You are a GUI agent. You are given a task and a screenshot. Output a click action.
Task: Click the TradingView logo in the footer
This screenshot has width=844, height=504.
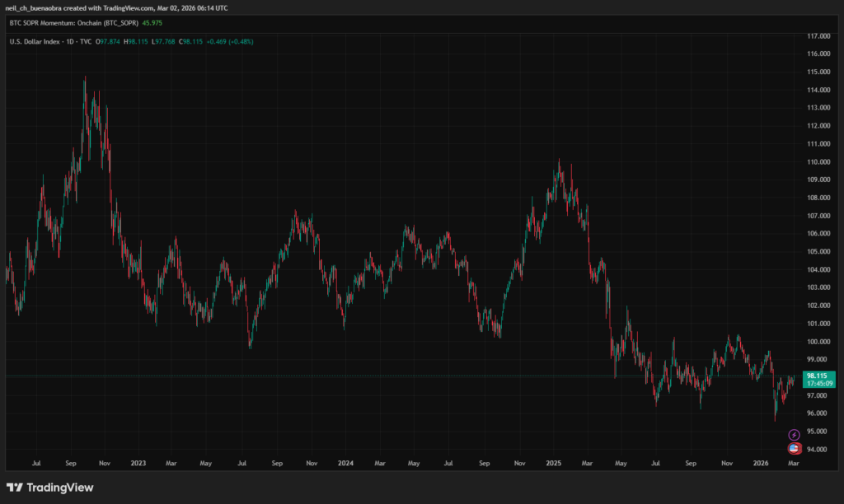[49, 488]
